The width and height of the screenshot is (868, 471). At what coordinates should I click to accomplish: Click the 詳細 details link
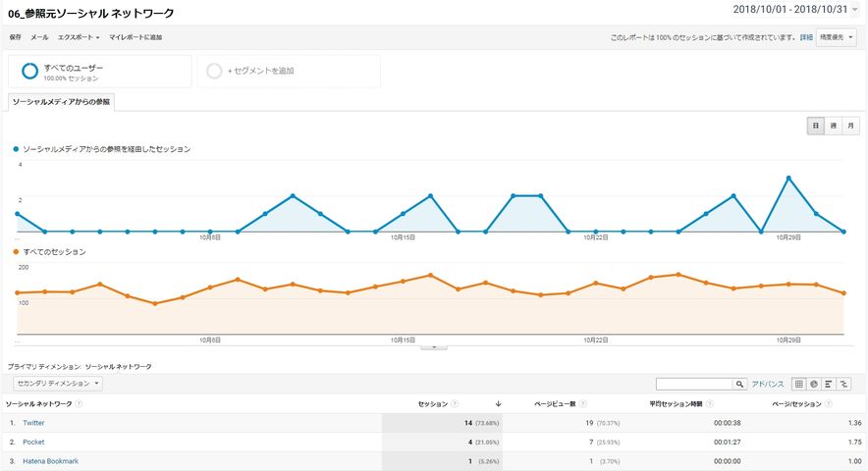[806, 37]
